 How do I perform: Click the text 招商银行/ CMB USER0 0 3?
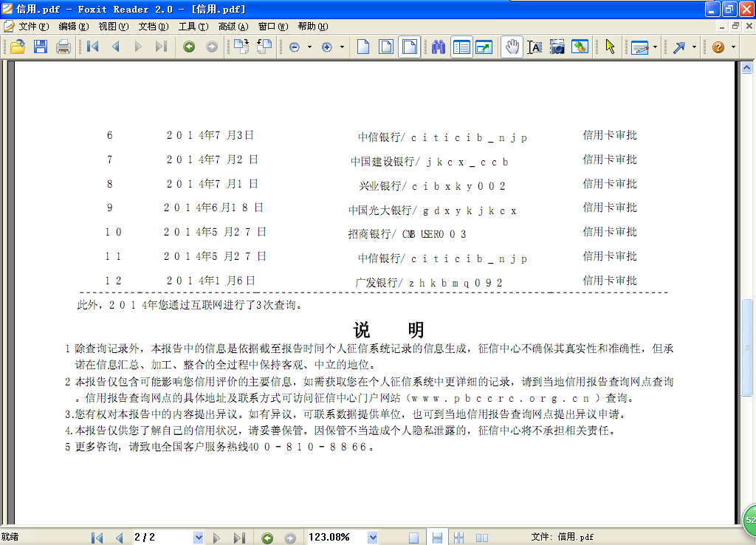(407, 234)
